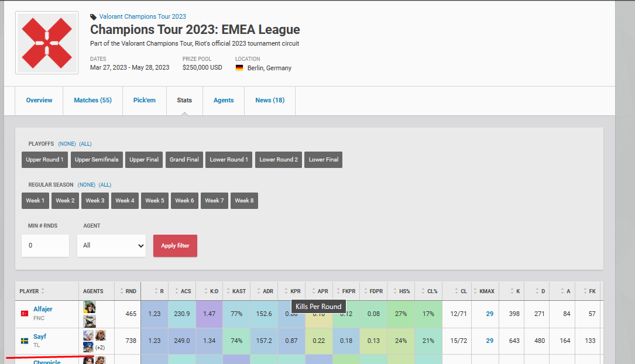Sort table by KPR column
This screenshot has height=364, width=635.
click(293, 291)
